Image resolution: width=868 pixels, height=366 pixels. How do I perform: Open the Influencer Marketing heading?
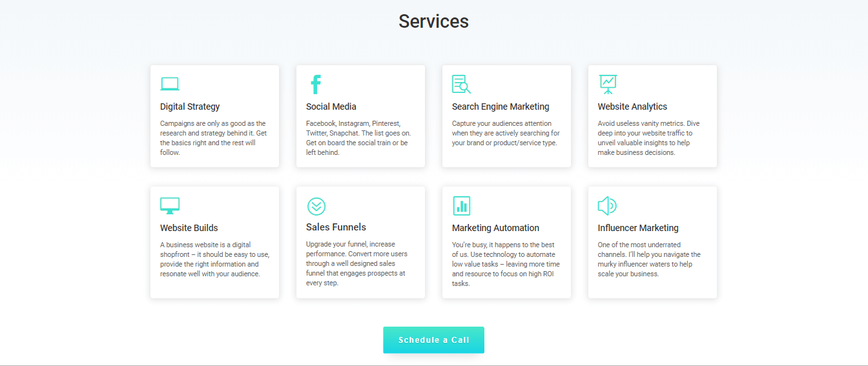tap(638, 228)
